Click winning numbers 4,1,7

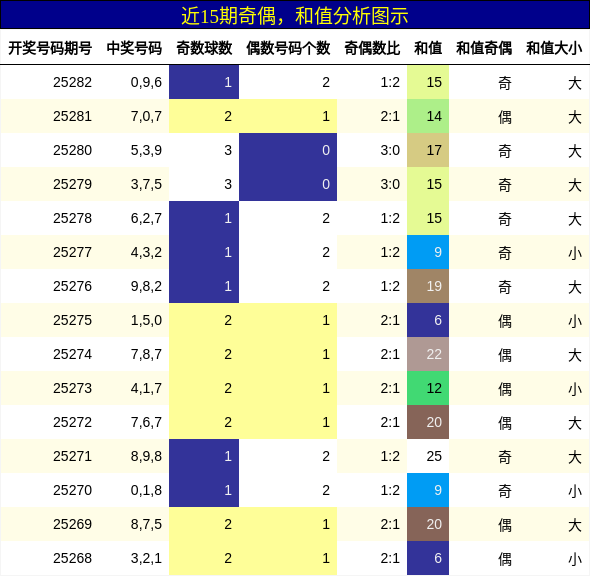[146, 388]
